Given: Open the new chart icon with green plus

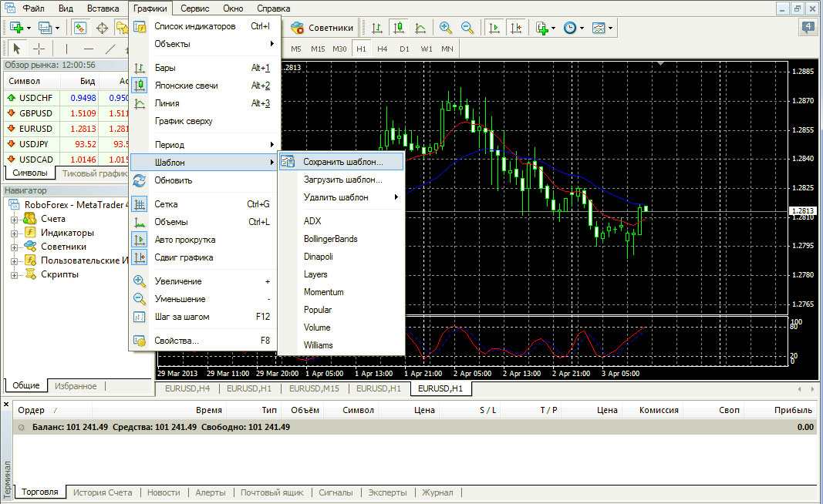Looking at the screenshot, I should click(15, 28).
